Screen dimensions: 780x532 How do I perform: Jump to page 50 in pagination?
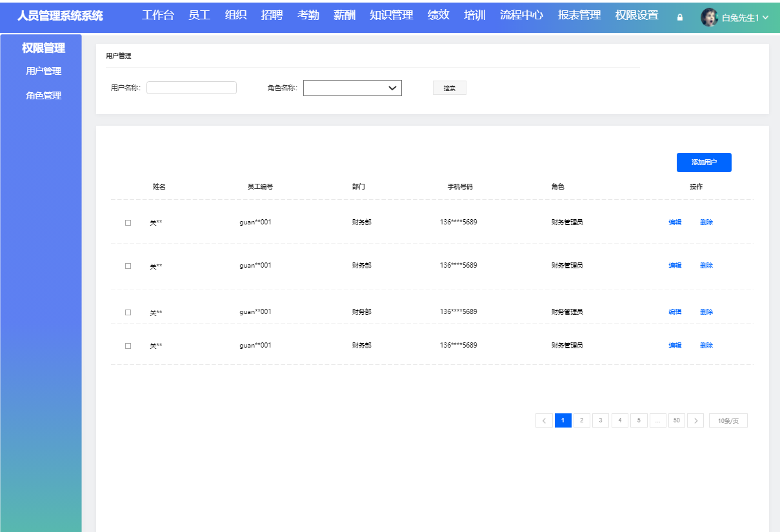[x=677, y=421]
